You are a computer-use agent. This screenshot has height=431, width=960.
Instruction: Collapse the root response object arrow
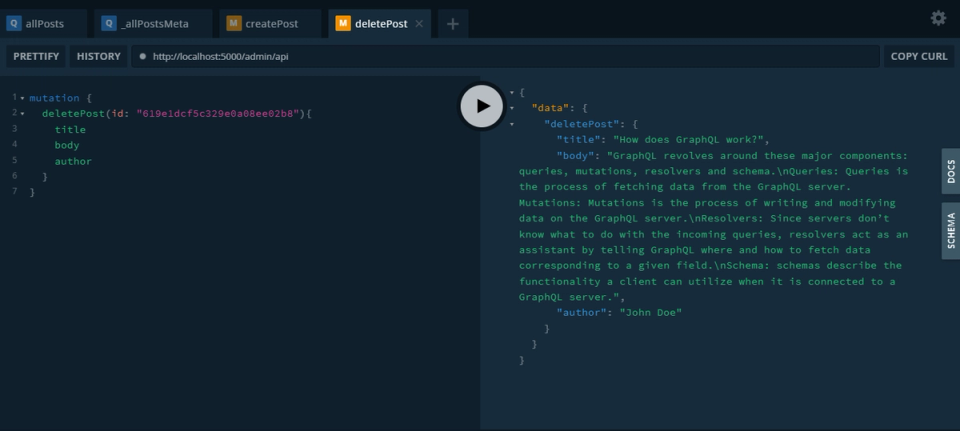point(512,93)
